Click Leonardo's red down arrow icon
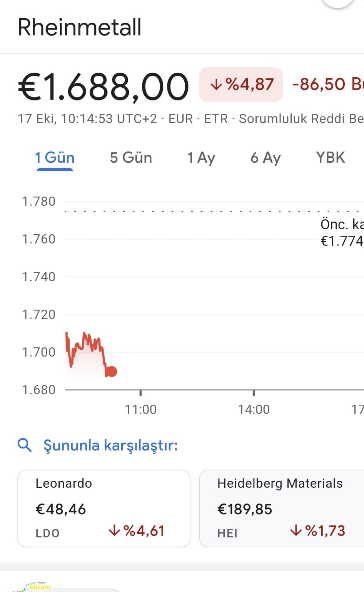This screenshot has height=592, width=364. tap(115, 531)
